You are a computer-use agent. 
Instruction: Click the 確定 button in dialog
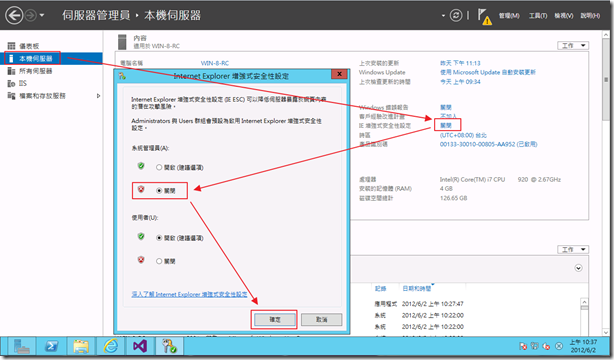pos(274,320)
